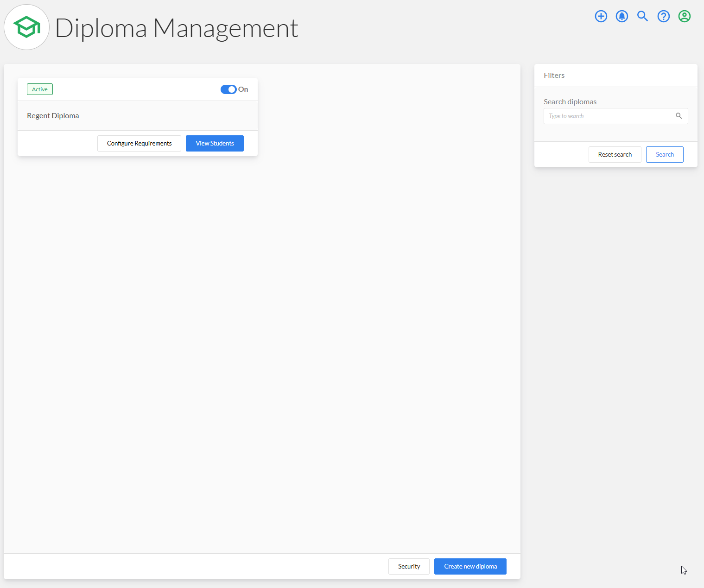The width and height of the screenshot is (704, 588).
Task: Open the Security settings button
Action: pyautogui.click(x=409, y=566)
